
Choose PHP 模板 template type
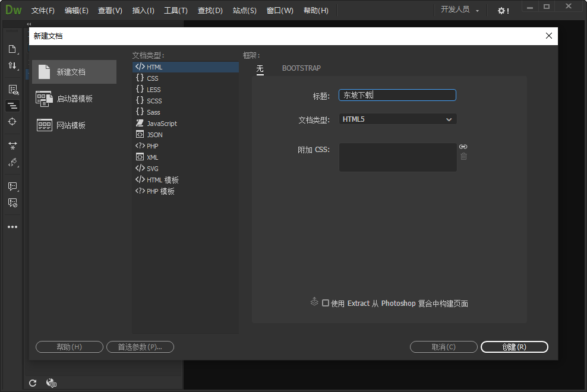[185, 191]
